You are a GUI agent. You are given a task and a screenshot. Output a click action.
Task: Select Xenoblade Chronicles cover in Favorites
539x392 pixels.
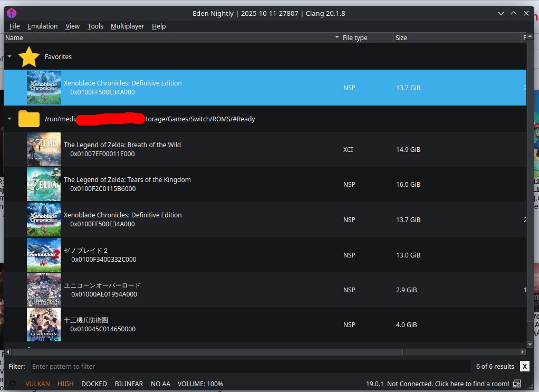coord(44,88)
